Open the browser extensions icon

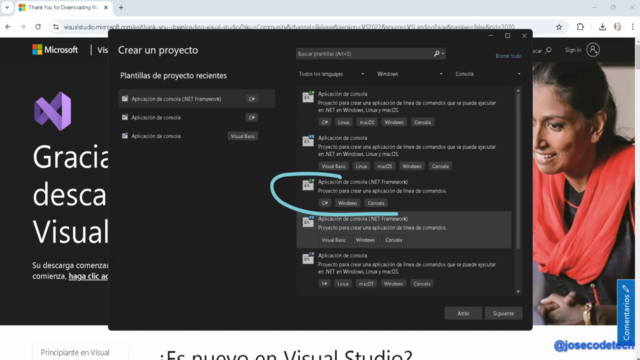(580, 27)
